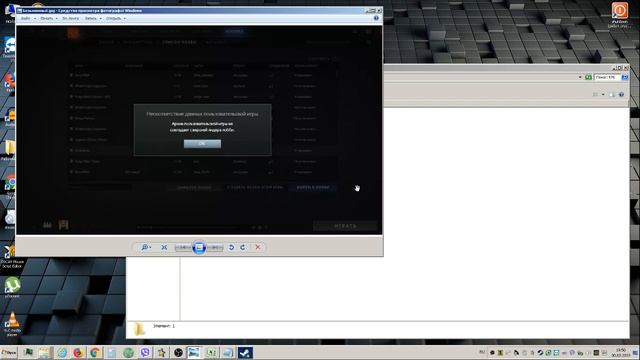The image size is (640, 360).
Task: Click the Steam icon in the system tray
Action: pyautogui.click(x=540, y=353)
